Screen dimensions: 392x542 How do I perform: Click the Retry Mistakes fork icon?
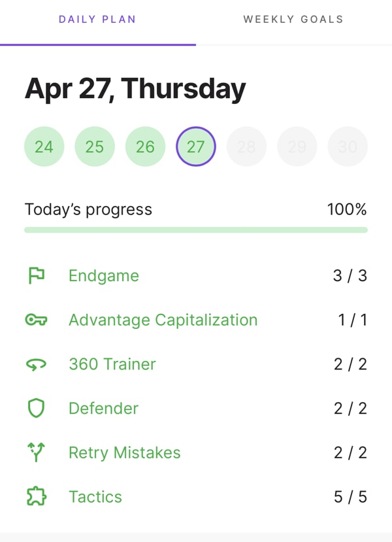[x=37, y=452]
